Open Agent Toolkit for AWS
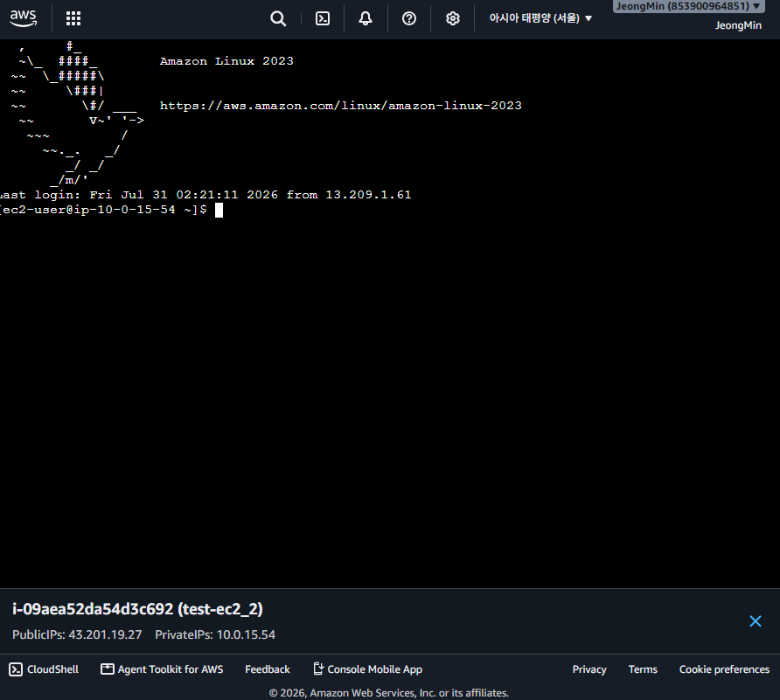This screenshot has width=780, height=700. (162, 669)
